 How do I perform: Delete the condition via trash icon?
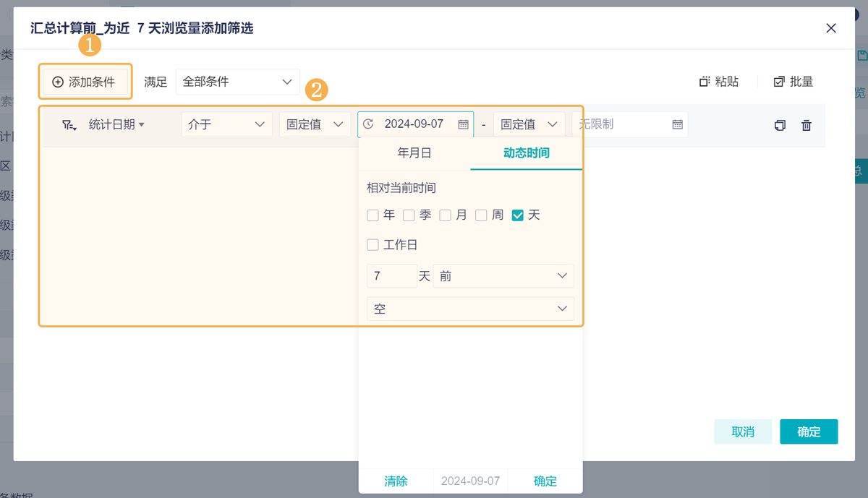tap(806, 124)
